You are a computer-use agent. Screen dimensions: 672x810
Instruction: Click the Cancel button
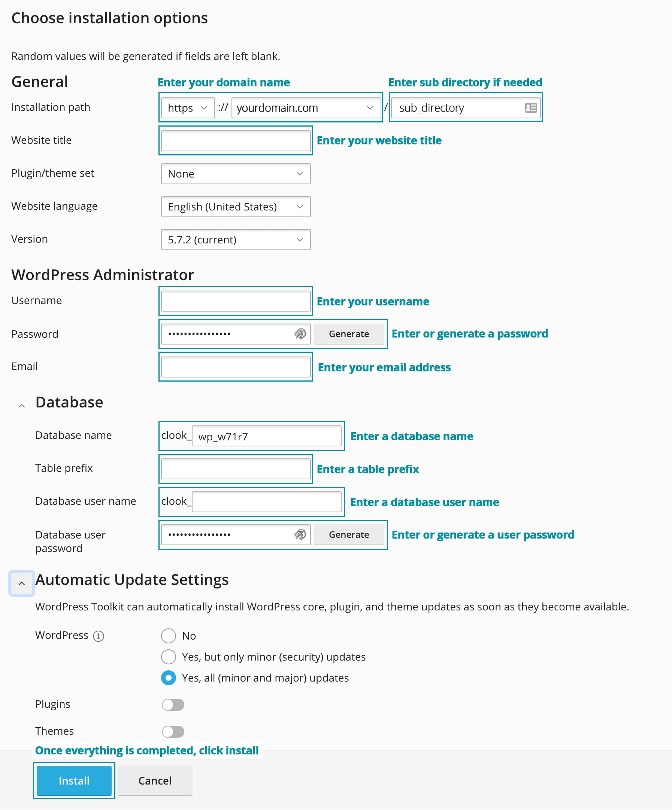pyautogui.click(x=155, y=781)
